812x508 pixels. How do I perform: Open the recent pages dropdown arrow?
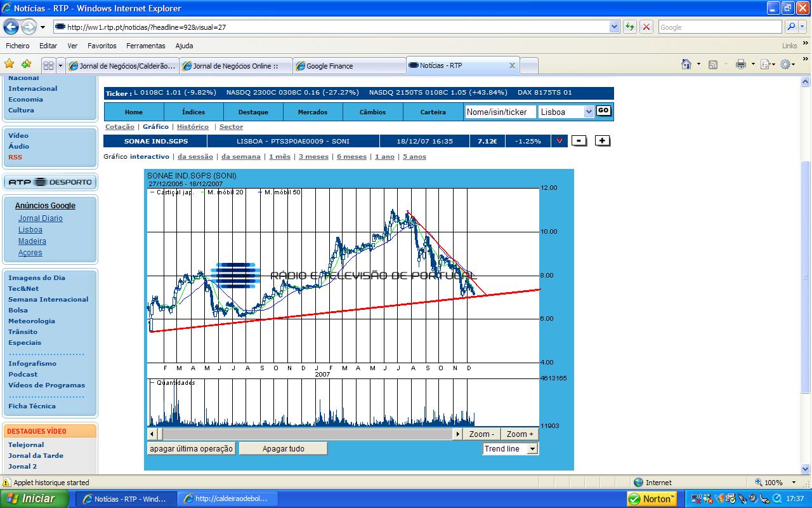pos(43,27)
